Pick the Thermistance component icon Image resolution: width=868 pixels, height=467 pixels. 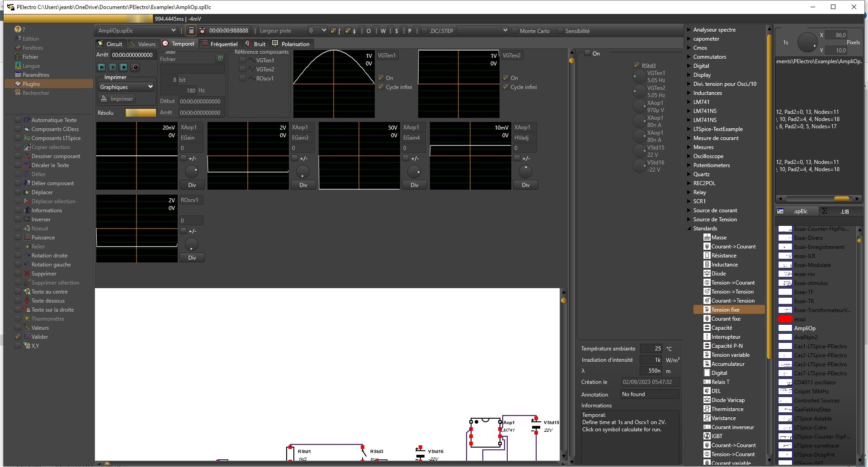[707, 409]
